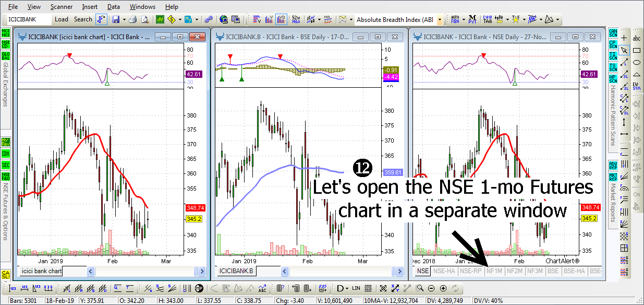Open the Scanner menu
644x305 pixels.
[x=62, y=7]
